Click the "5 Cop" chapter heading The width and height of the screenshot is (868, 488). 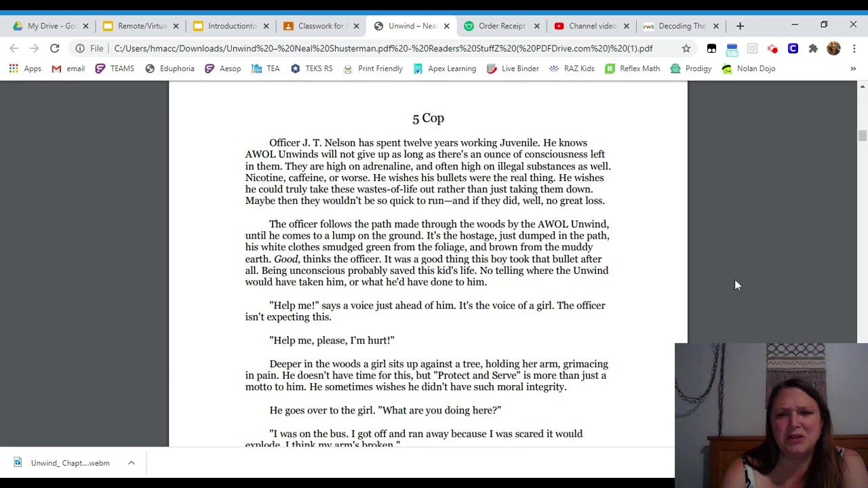[x=428, y=118]
